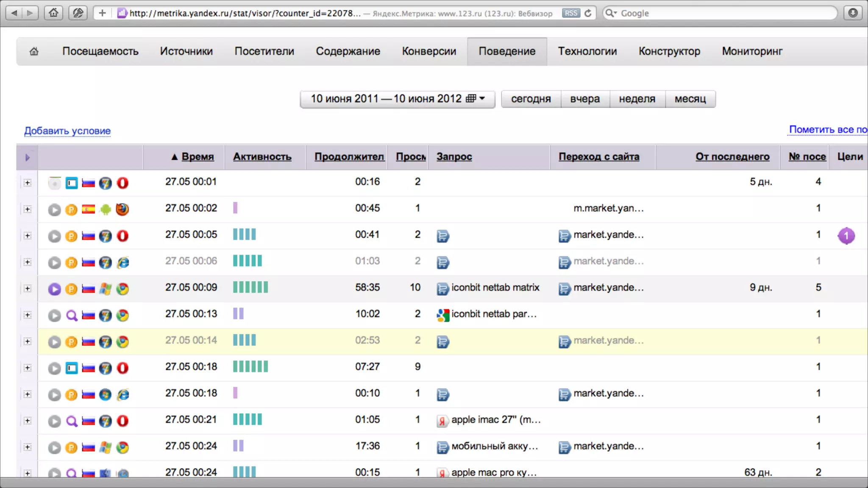Open the Технологии tab
868x488 pixels.
pyautogui.click(x=587, y=51)
